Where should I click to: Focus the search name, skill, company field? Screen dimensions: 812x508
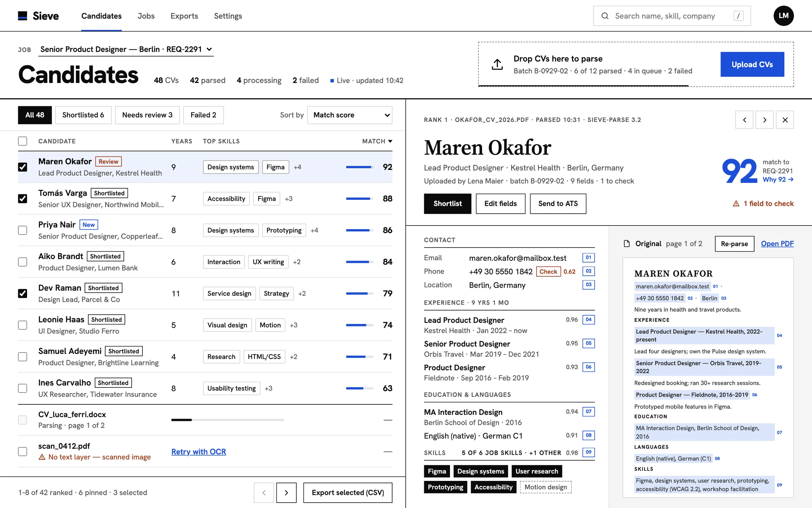[x=672, y=16]
